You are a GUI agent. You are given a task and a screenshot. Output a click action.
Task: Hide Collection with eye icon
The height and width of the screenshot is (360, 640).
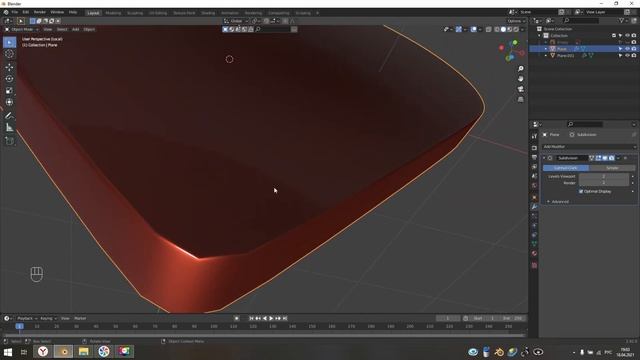[627, 36]
